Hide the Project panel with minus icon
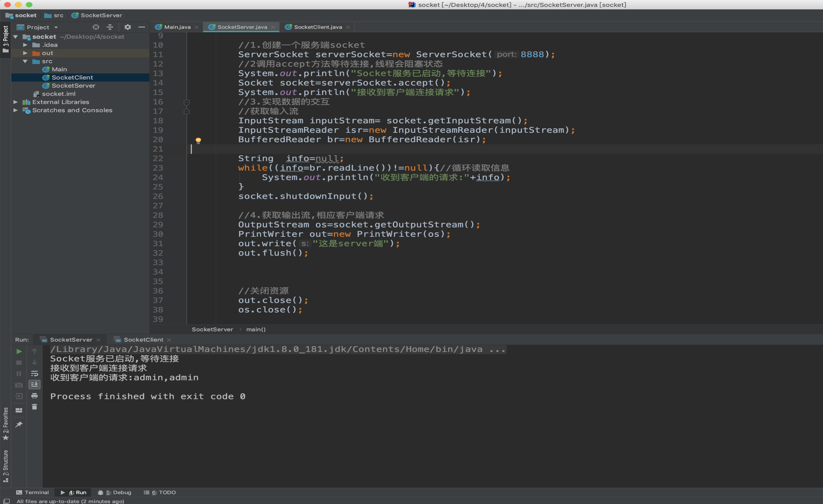 click(142, 27)
